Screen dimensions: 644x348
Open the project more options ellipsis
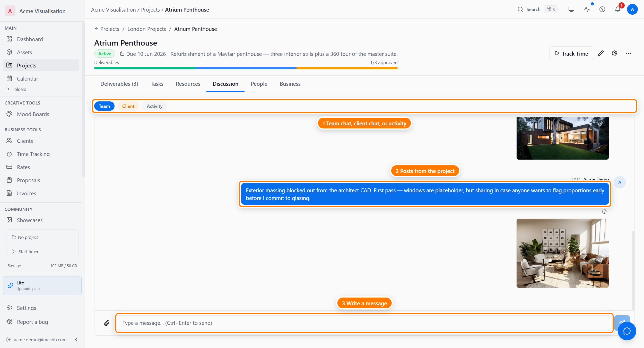629,53
